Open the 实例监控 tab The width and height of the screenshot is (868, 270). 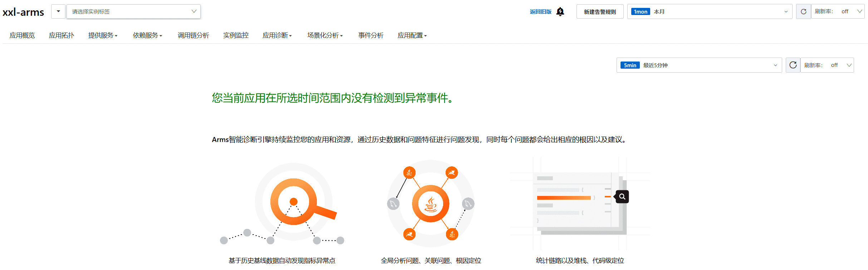pyautogui.click(x=236, y=35)
